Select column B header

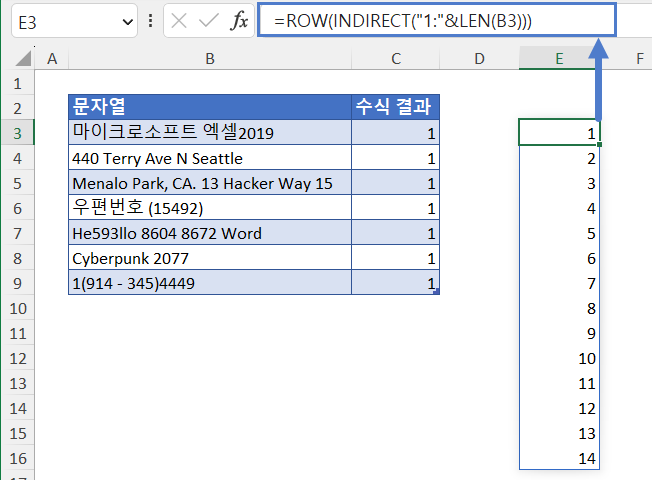pos(210,59)
